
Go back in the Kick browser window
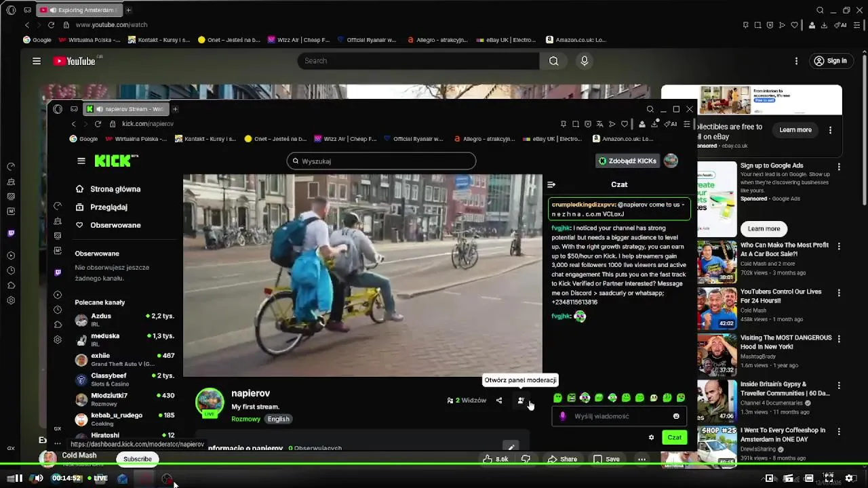[x=73, y=124]
